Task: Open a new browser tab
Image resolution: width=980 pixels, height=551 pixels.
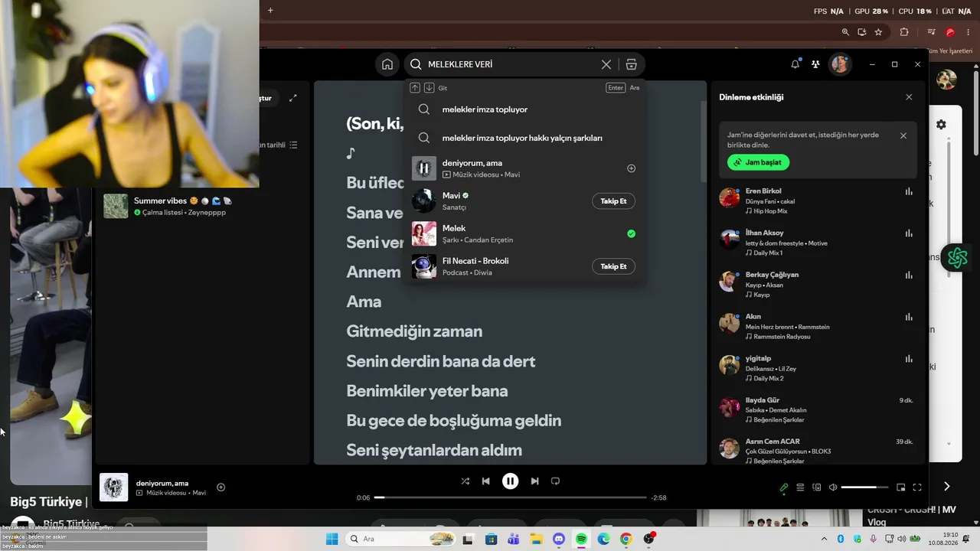Action: [x=270, y=11]
